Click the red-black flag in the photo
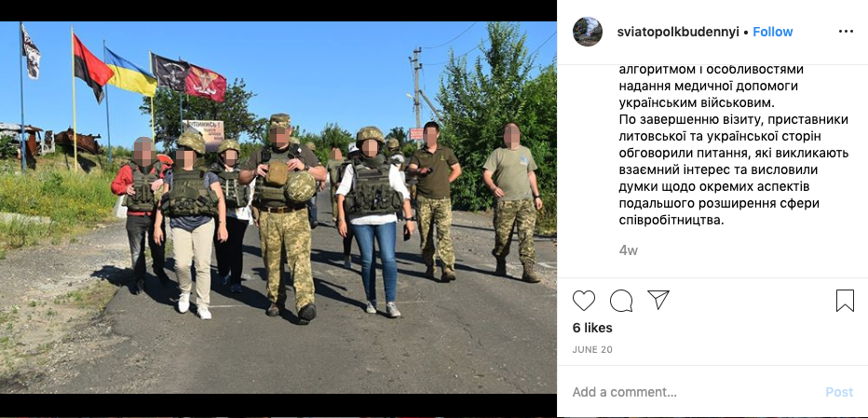 tap(91, 66)
